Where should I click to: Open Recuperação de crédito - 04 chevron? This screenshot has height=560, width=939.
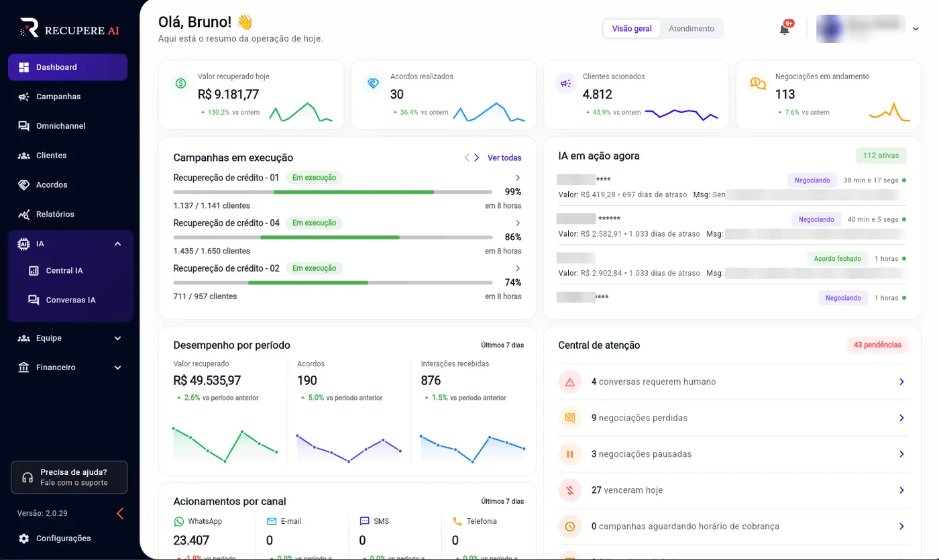pyautogui.click(x=518, y=223)
